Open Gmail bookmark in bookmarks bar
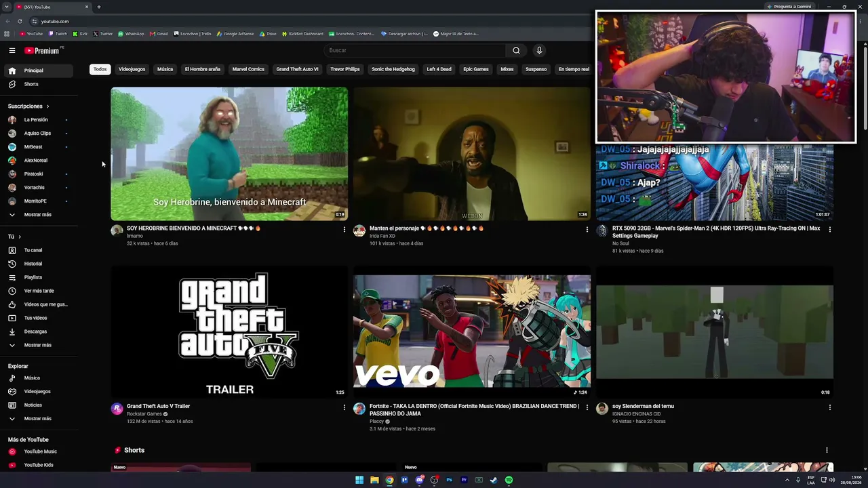Image resolution: width=868 pixels, height=488 pixels. click(159, 34)
